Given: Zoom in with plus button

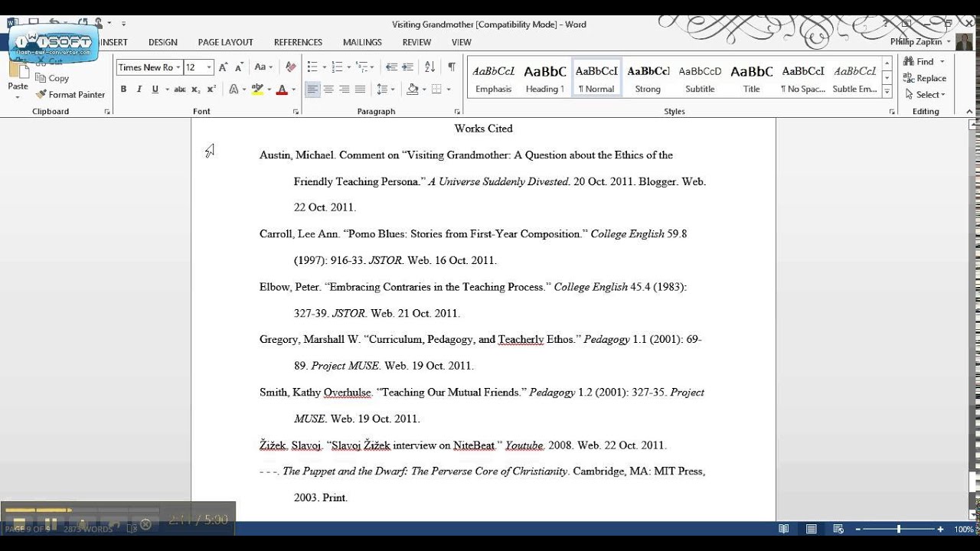Looking at the screenshot, I should tap(940, 529).
